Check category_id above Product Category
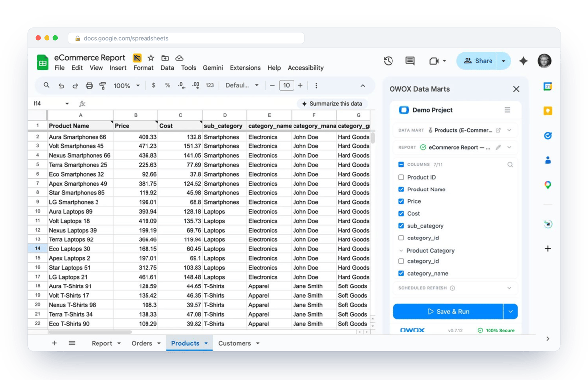Screen dimensions: 588x380 pyautogui.click(x=401, y=237)
